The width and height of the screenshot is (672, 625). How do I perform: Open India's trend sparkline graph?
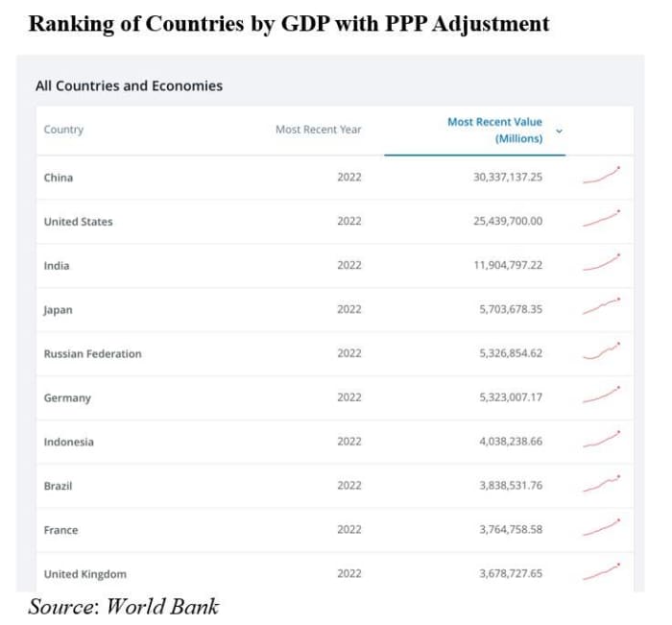[601, 263]
